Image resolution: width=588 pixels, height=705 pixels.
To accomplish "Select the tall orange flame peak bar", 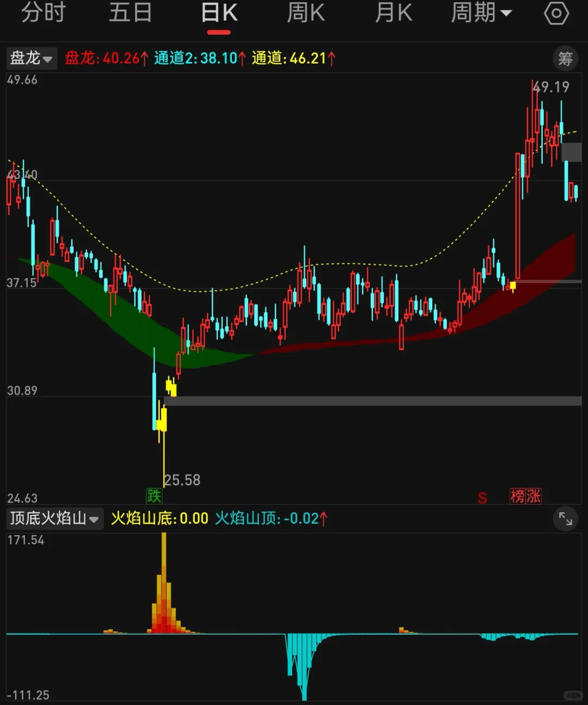I will [x=164, y=583].
